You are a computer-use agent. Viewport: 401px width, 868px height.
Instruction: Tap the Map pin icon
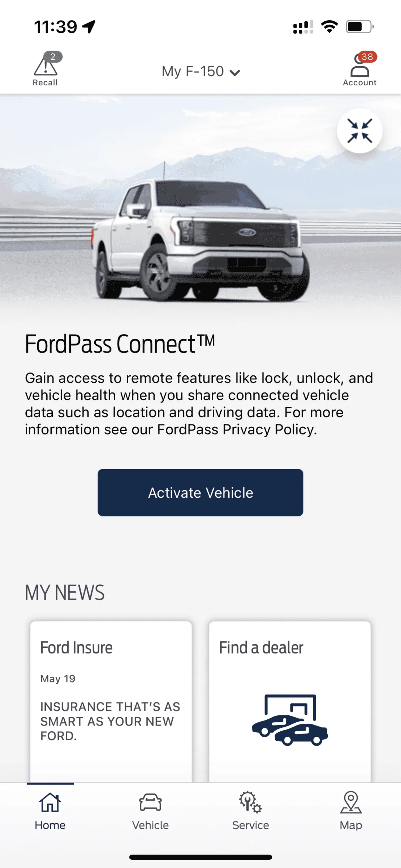351,802
